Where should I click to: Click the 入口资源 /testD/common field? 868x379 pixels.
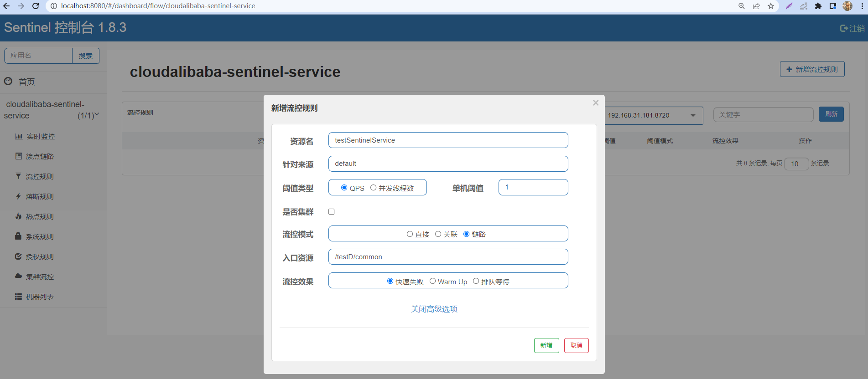448,257
